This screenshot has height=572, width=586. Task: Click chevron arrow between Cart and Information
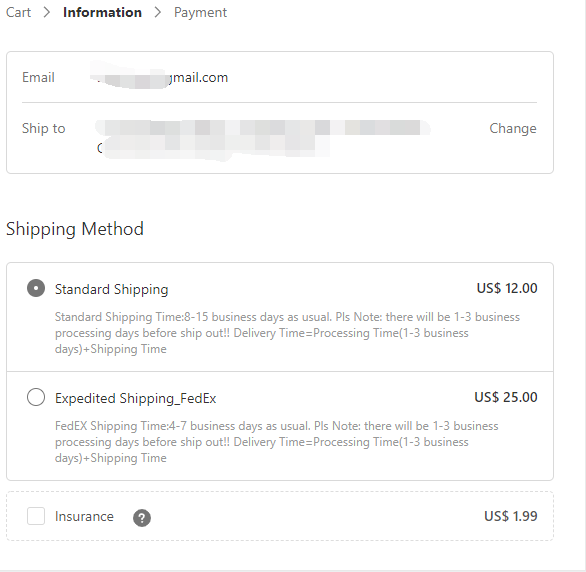point(47,12)
